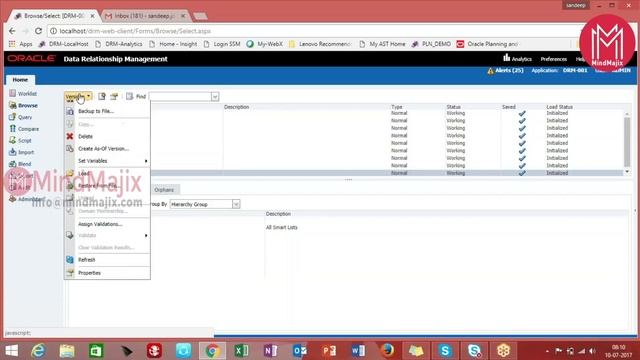Choose Create As-Of Version menu entry
This screenshot has width=640, height=360.
tap(103, 149)
